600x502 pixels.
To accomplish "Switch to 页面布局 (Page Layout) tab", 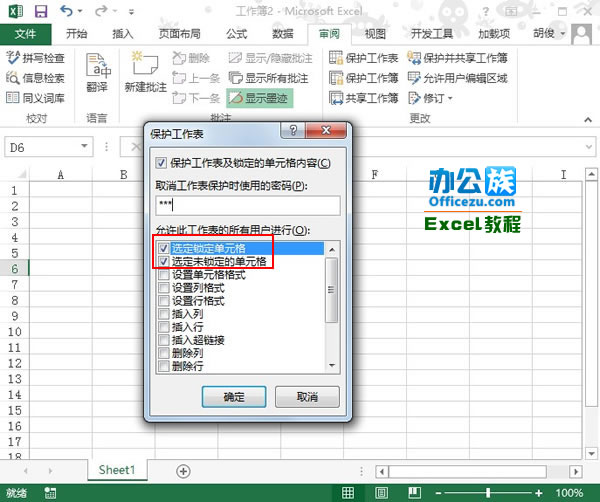I will [x=180, y=34].
